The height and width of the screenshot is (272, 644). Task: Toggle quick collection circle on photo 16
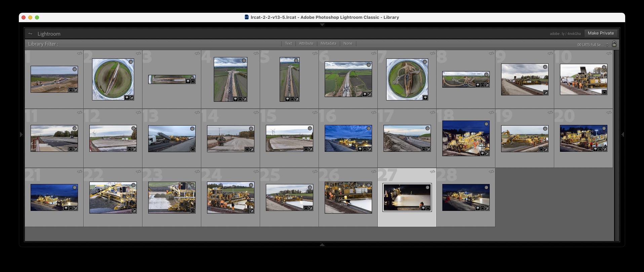[369, 128]
